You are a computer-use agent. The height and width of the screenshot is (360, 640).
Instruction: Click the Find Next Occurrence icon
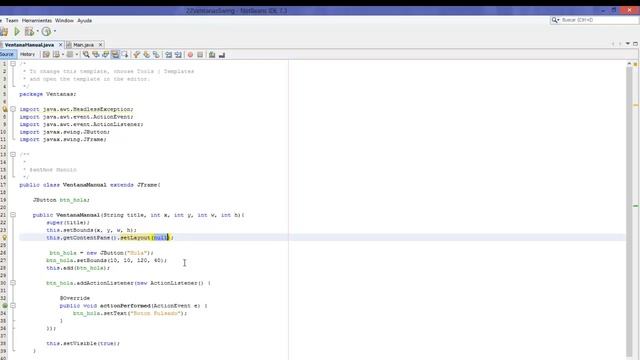(x=106, y=55)
